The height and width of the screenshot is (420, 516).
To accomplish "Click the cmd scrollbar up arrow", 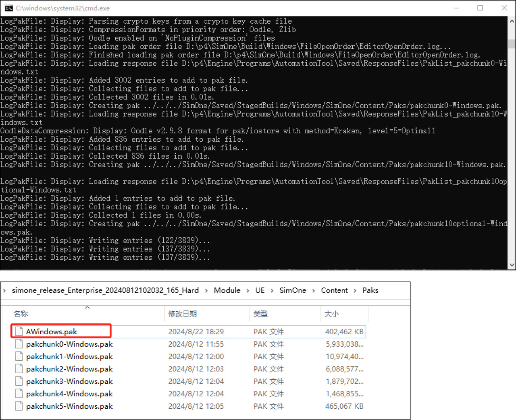I will (x=512, y=21).
